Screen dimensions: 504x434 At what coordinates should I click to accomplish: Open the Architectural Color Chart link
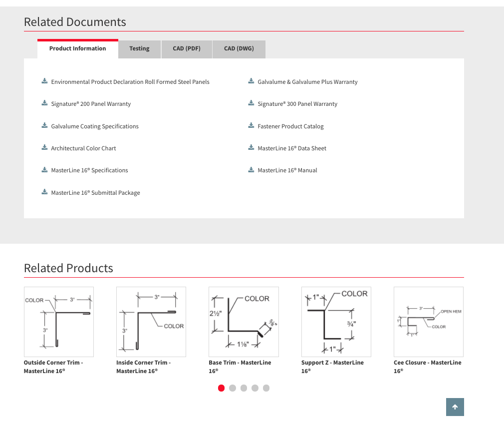pos(83,148)
